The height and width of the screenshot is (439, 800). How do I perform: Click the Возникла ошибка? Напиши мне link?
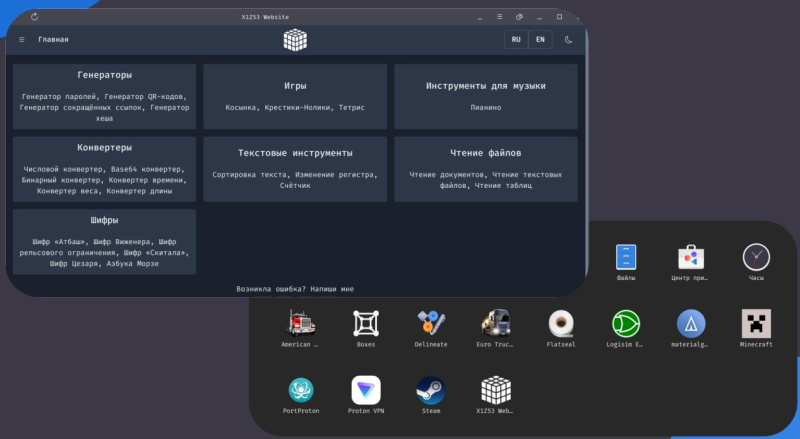tap(295, 289)
